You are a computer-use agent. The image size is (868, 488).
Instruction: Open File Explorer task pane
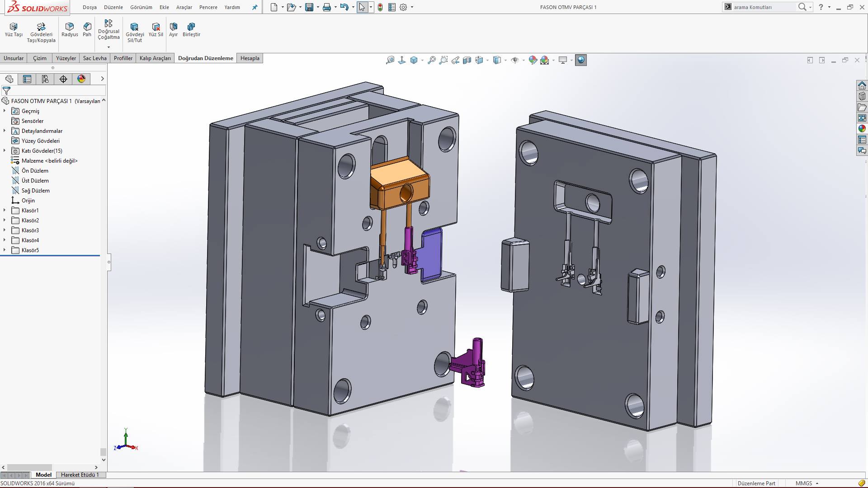coord(862,108)
